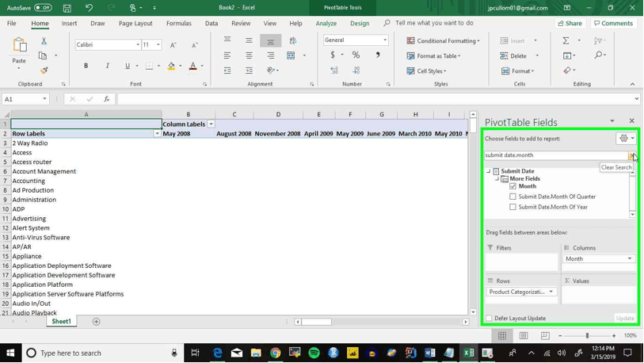This screenshot has width=644, height=363.
Task: Open the Formulas ribbon tab
Action: tap(179, 24)
